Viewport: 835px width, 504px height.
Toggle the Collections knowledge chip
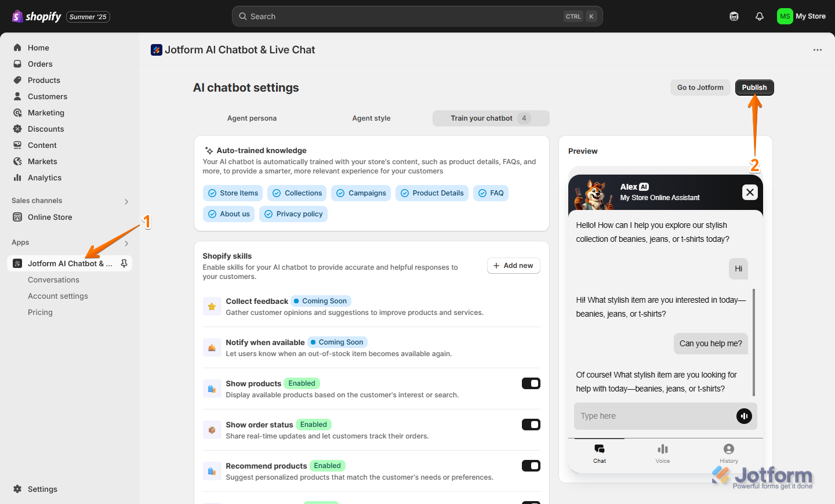click(x=297, y=193)
